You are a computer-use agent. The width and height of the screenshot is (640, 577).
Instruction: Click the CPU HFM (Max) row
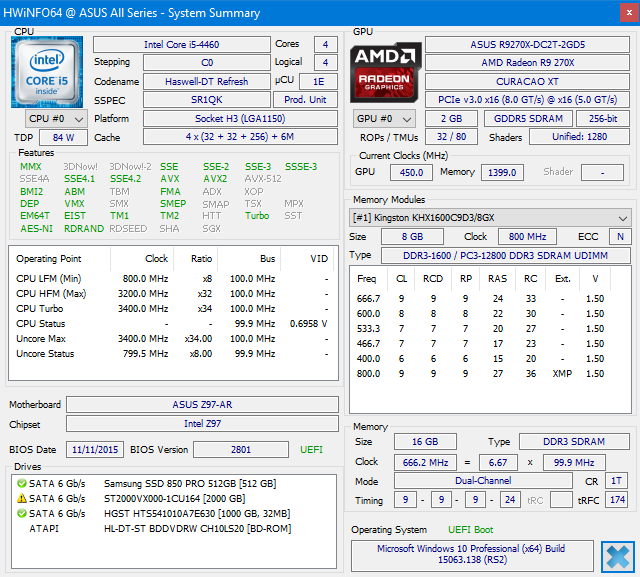(173, 294)
